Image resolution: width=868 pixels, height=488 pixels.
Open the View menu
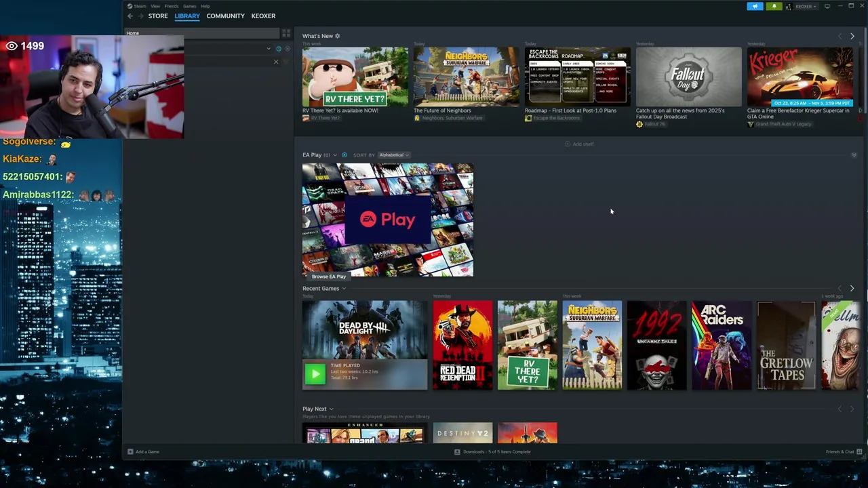[x=155, y=6]
